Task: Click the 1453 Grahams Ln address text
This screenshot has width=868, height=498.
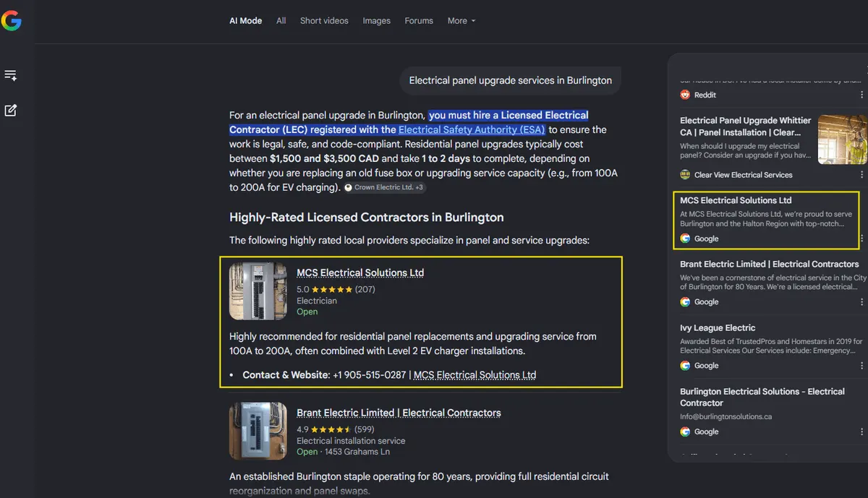Action: [x=356, y=452]
